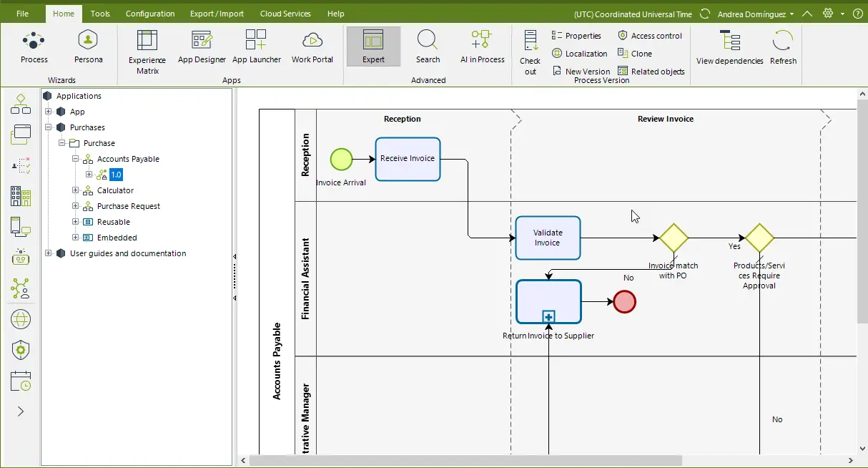Open the Persona wizard
868x468 pixels.
point(88,47)
